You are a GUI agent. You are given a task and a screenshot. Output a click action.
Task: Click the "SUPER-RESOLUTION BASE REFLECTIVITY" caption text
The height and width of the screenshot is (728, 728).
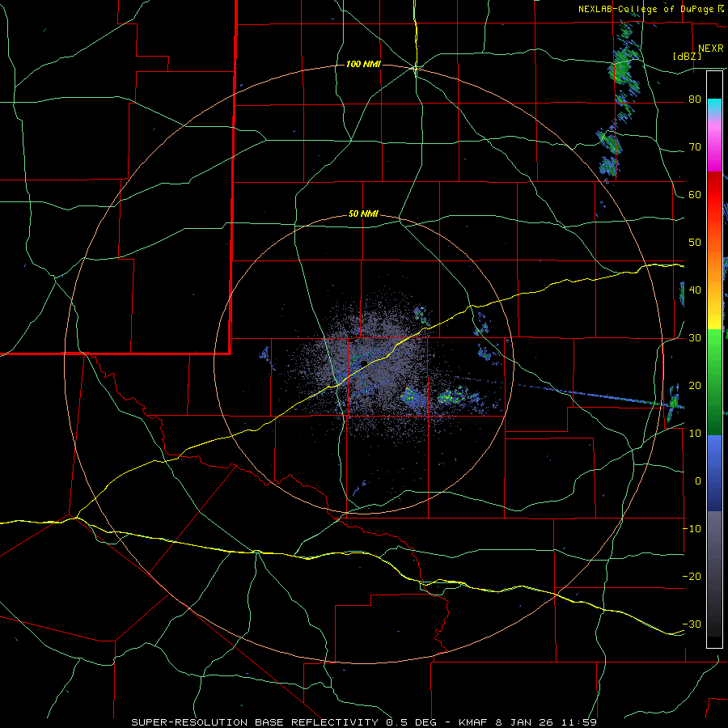point(255,722)
